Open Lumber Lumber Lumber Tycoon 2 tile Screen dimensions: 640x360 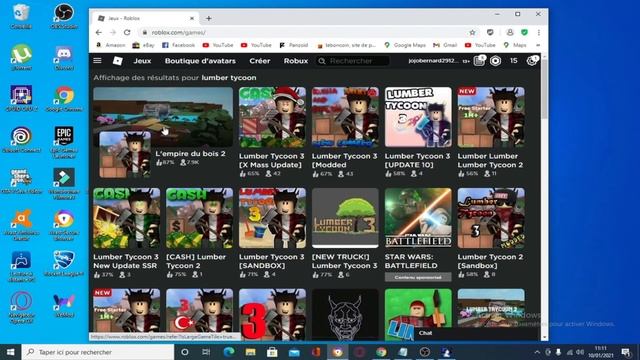[x=491, y=132]
